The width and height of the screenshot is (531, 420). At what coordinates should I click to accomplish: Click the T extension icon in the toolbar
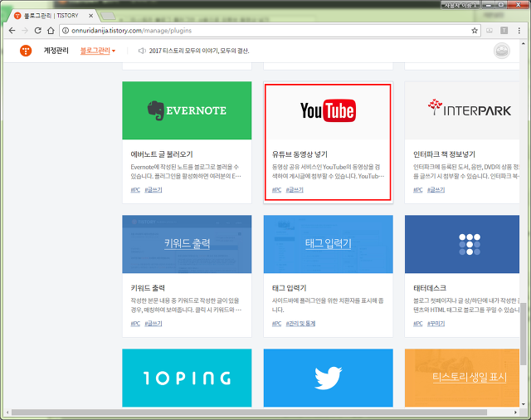point(504,31)
